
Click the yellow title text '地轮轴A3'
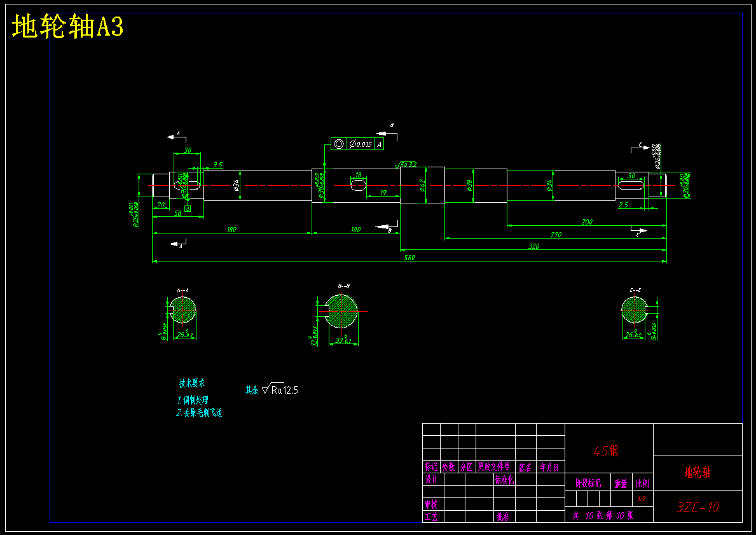pyautogui.click(x=67, y=27)
